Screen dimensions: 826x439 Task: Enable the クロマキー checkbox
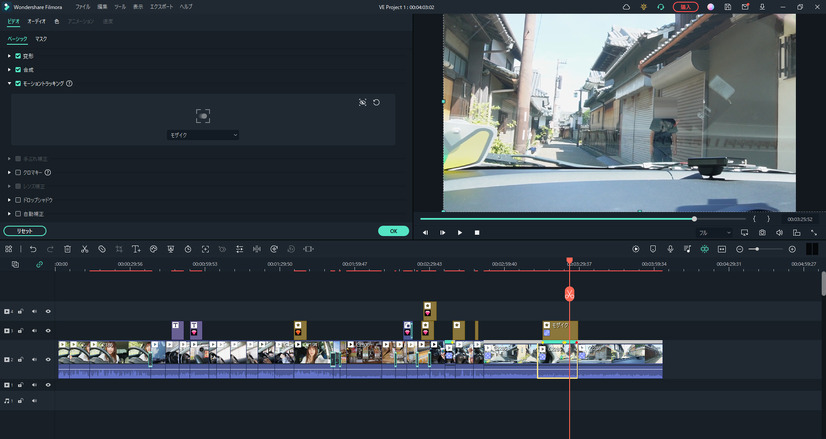click(18, 172)
